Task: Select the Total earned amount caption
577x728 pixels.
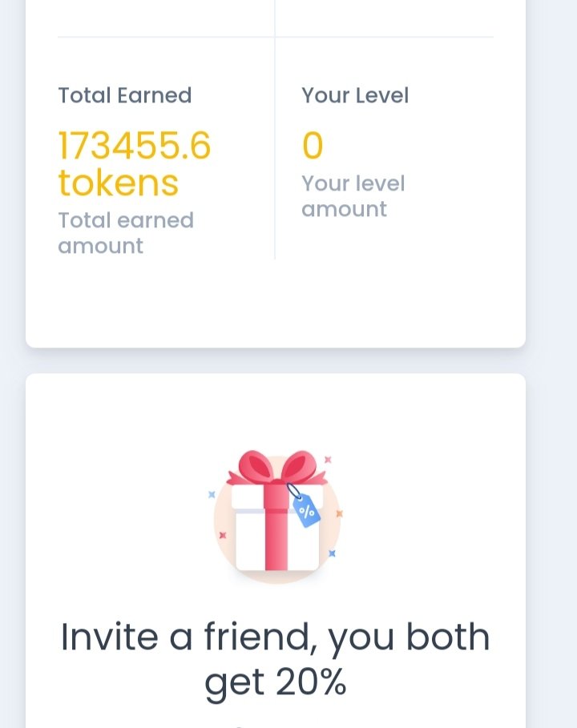Action: pyautogui.click(x=126, y=232)
